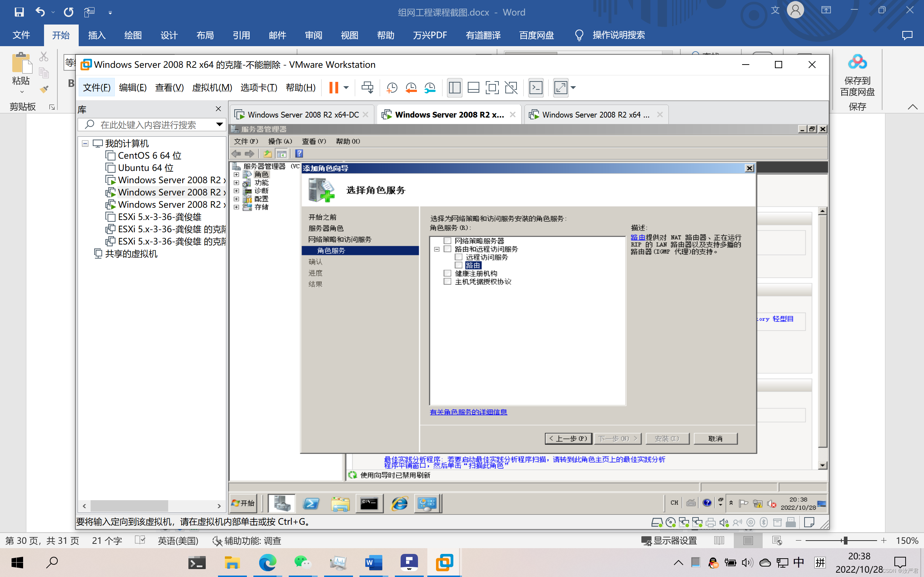Click the Word zoom slider handle

pos(846,540)
